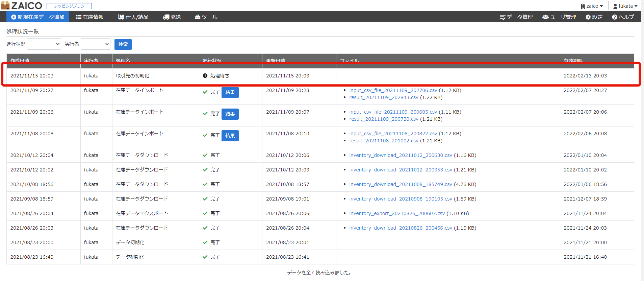Click the ZAICO box logo icon
Screen dimensions: 644x281
[x=5, y=5]
